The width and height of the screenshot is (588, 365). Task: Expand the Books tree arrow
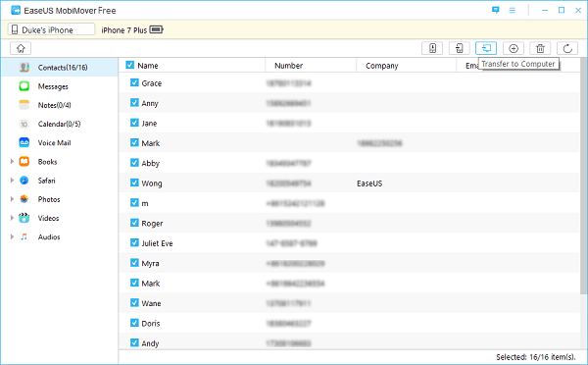coord(12,162)
